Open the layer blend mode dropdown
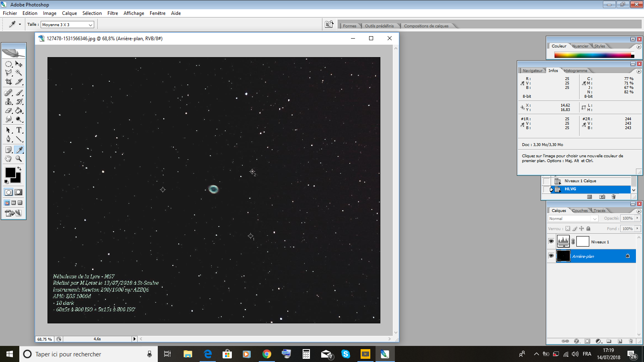Viewport: 644px width, 362px height. coord(573,218)
